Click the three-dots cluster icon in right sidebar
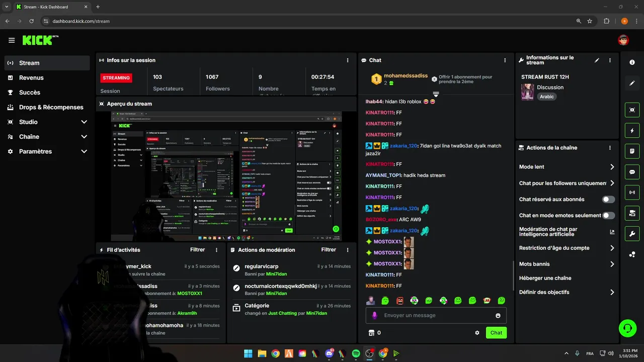 (x=632, y=254)
